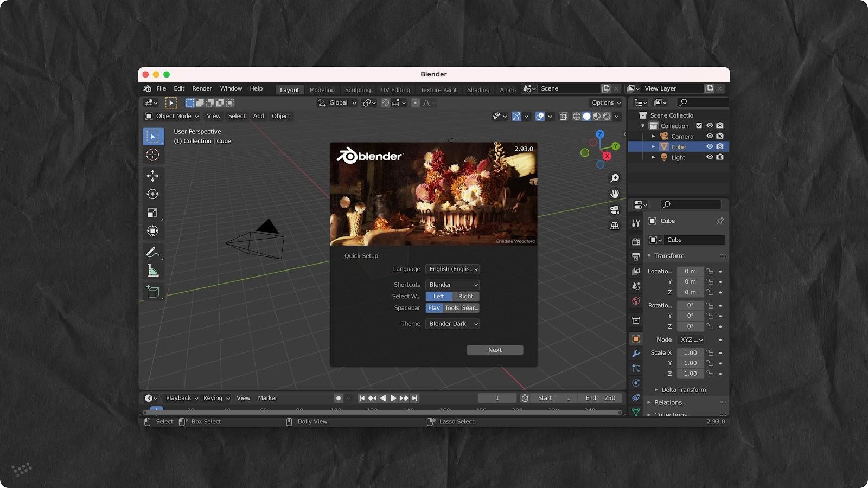Switch viewport shading to Rendered
Image resolution: width=868 pixels, height=488 pixels.
click(x=607, y=116)
